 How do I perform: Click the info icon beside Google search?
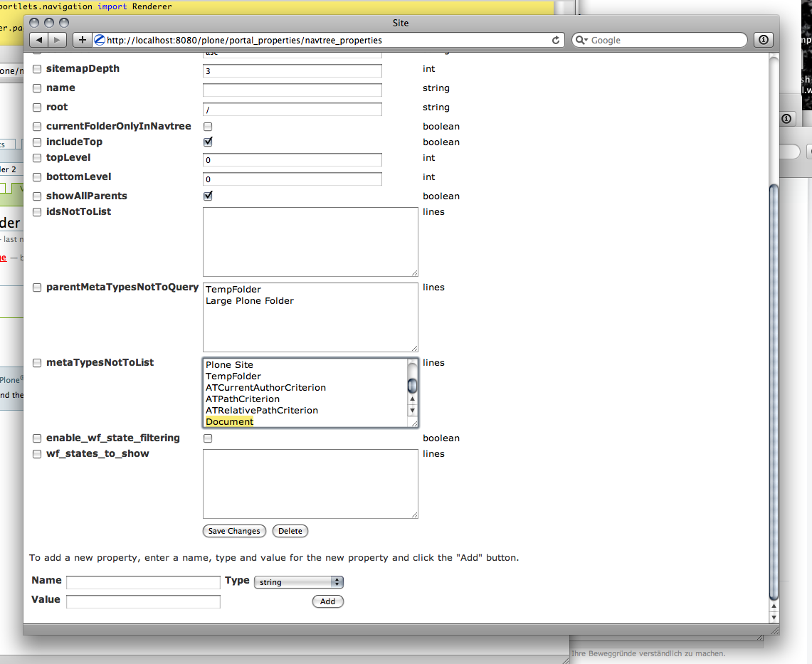[764, 40]
